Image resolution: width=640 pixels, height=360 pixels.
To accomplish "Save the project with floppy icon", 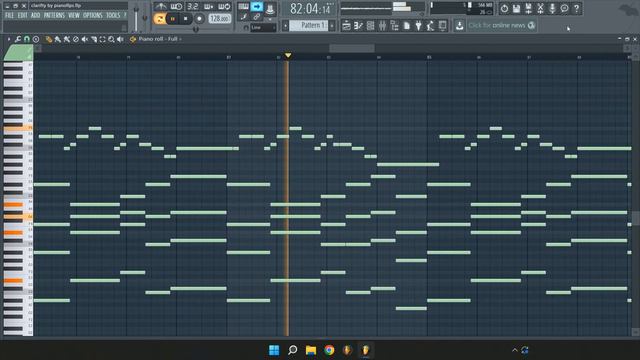I will click(516, 8).
